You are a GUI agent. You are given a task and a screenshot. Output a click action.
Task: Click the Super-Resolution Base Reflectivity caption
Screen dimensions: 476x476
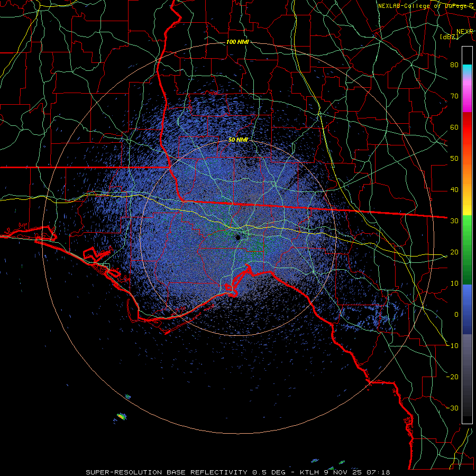coord(167,472)
